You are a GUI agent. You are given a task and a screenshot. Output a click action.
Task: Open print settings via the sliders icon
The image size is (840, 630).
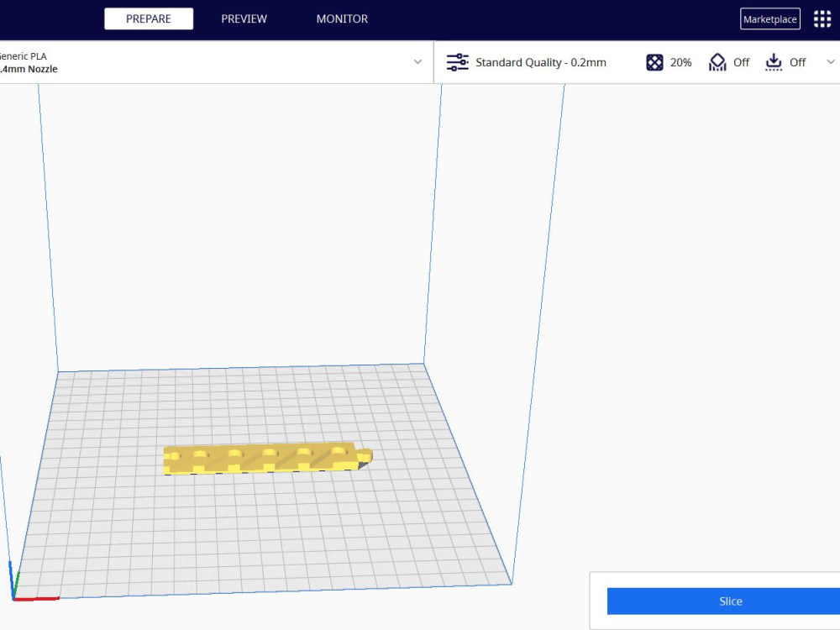[457, 61]
